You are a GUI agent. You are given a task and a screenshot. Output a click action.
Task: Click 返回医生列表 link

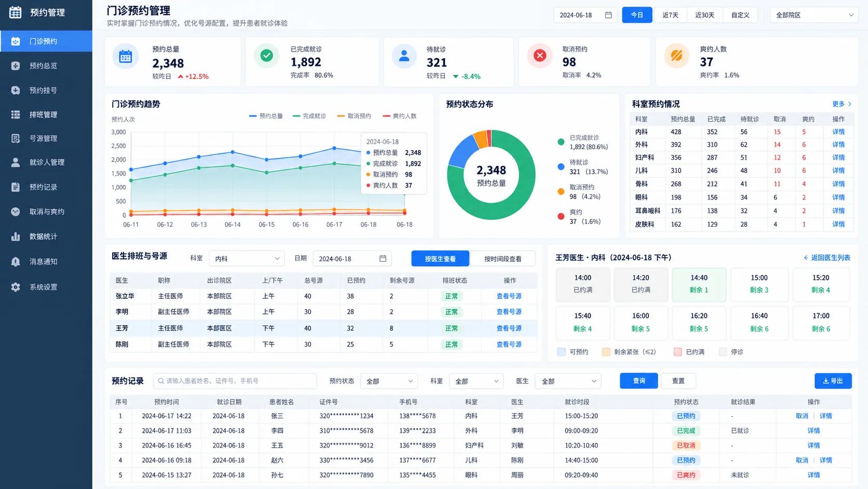pos(827,257)
